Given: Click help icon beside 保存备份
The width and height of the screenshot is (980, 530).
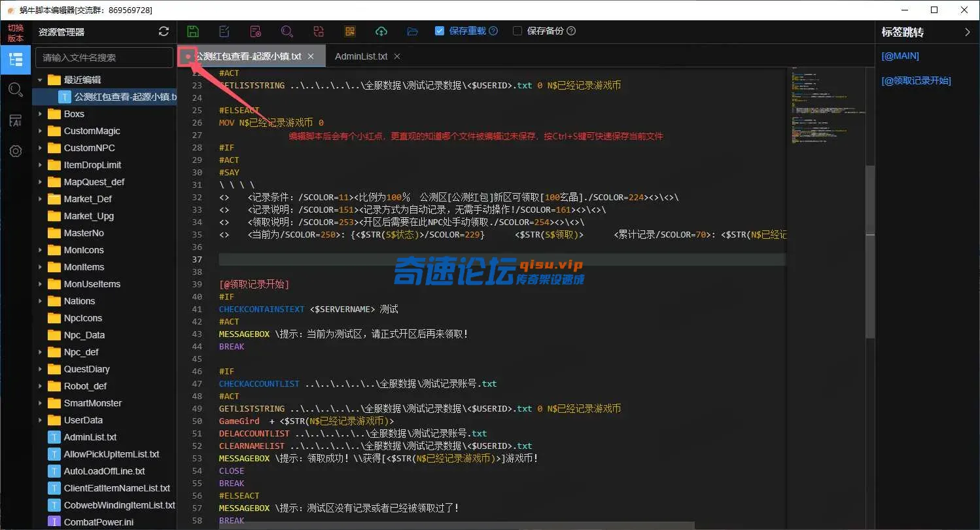Looking at the screenshot, I should pyautogui.click(x=571, y=31).
